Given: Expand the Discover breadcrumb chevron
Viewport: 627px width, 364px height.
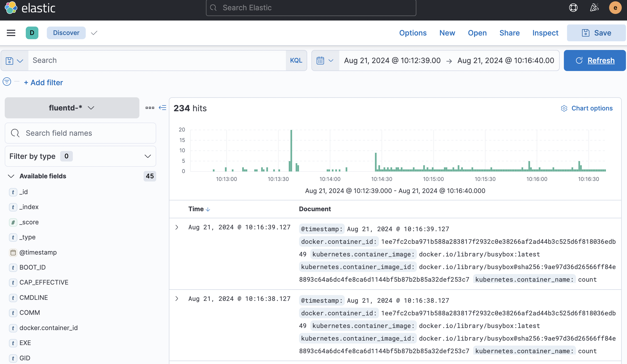Looking at the screenshot, I should coord(94,33).
